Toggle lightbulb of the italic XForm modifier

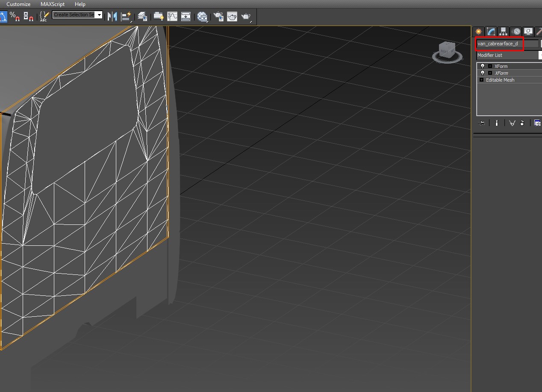(483, 73)
